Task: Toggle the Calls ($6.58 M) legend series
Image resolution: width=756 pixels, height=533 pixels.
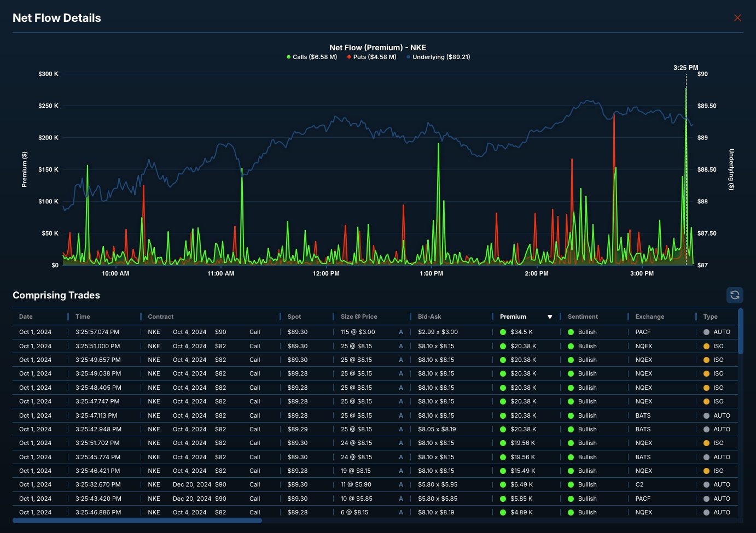Action: (312, 57)
